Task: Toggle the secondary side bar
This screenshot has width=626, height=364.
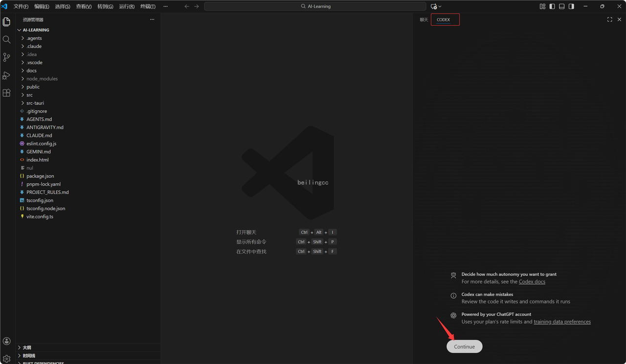Action: (x=571, y=6)
